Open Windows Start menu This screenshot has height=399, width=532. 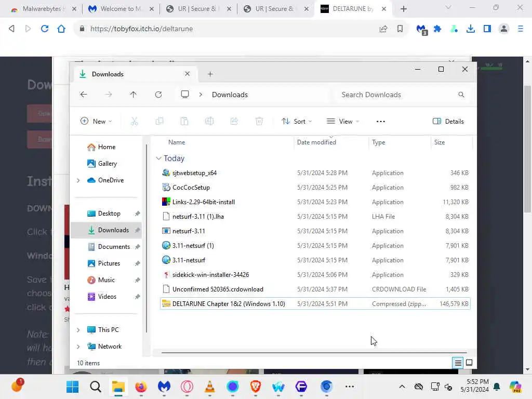72,387
